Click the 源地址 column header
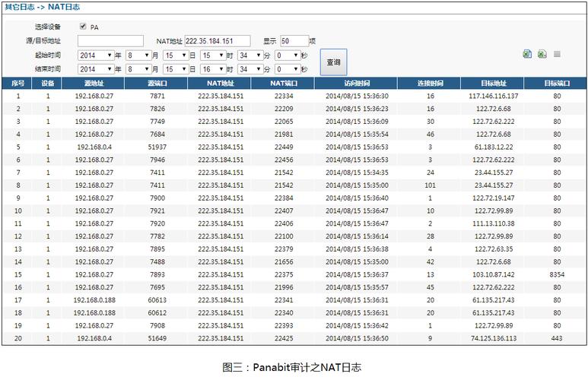Image resolution: width=588 pixels, height=380 pixels. pyautogui.click(x=94, y=83)
